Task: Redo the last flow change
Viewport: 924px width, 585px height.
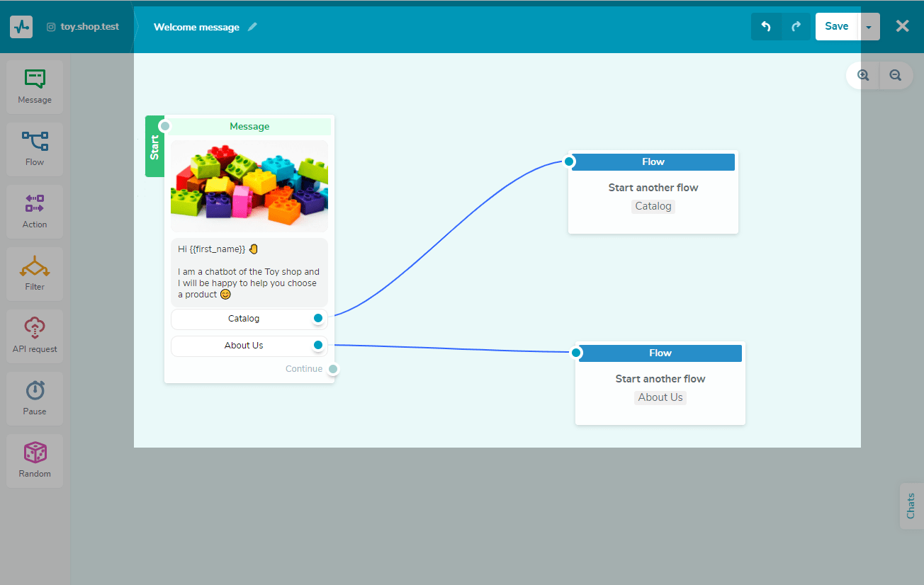Action: point(795,26)
